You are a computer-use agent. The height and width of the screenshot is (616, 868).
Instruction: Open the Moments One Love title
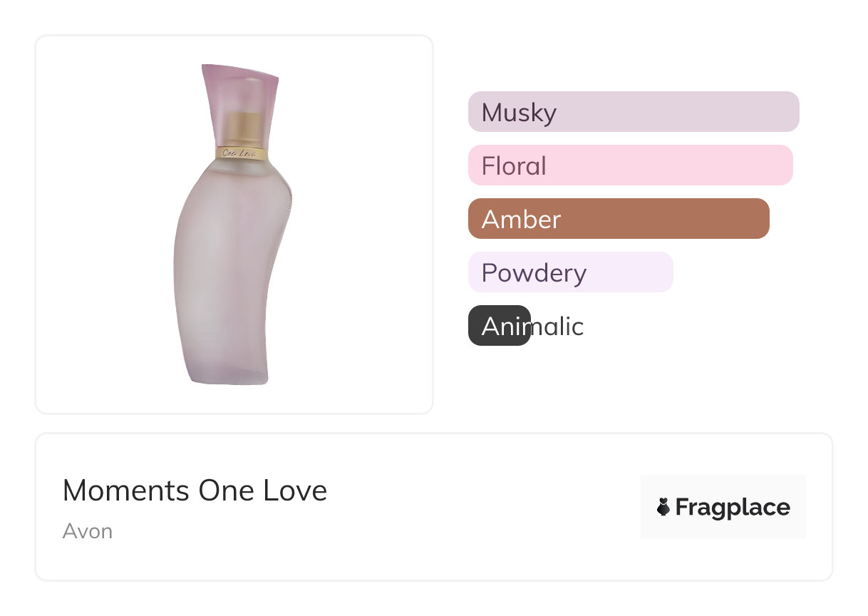195,491
